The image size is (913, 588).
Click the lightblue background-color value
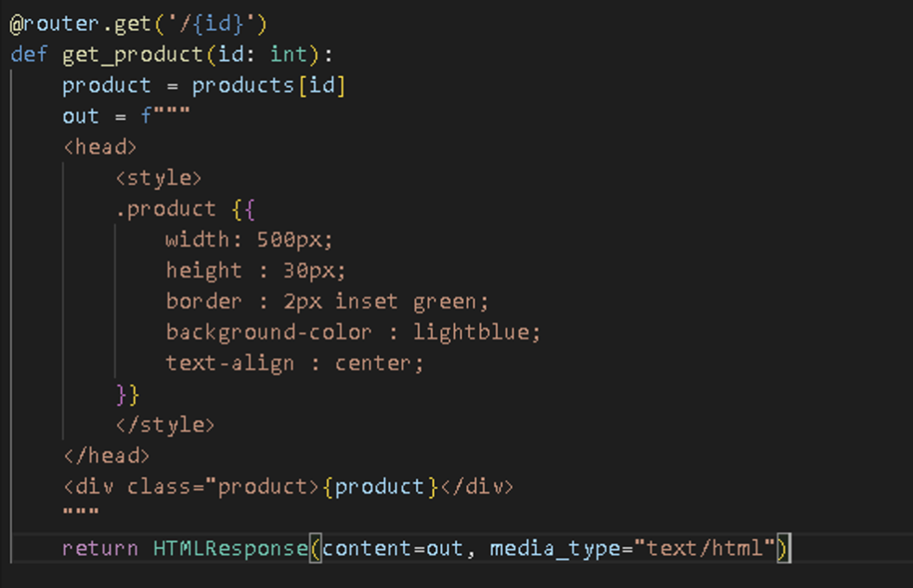(476, 332)
